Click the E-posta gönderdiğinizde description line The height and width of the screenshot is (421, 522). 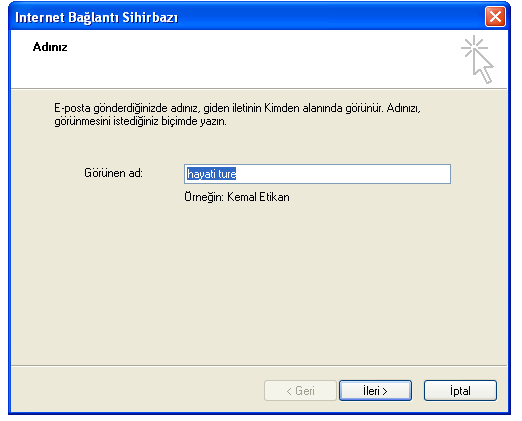(x=237, y=108)
